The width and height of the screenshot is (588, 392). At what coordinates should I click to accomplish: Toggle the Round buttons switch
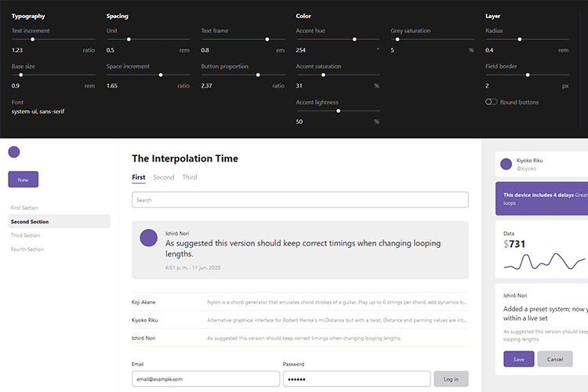(x=491, y=102)
